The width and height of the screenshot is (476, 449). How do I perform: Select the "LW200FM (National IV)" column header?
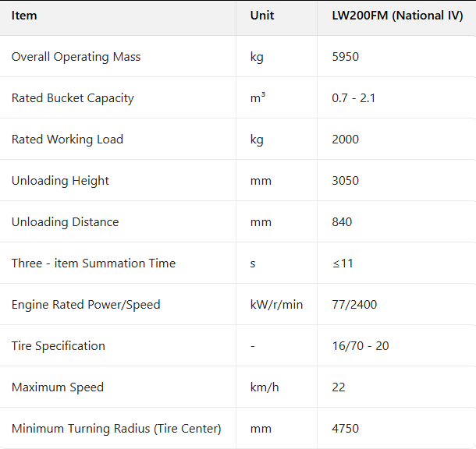click(x=397, y=16)
